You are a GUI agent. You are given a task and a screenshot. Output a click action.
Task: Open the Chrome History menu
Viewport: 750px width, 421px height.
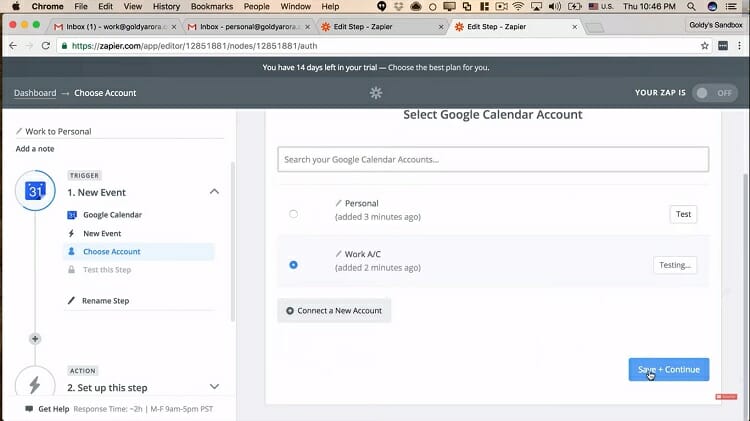pos(166,6)
